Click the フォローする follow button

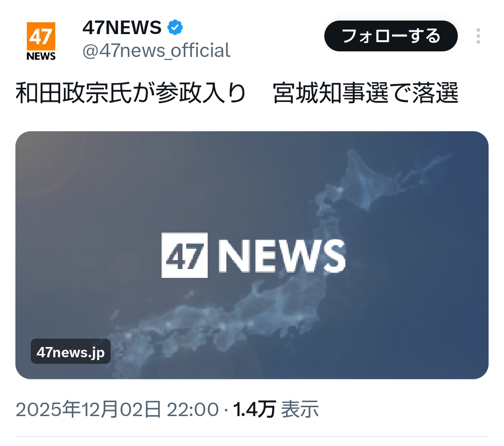pos(391,36)
